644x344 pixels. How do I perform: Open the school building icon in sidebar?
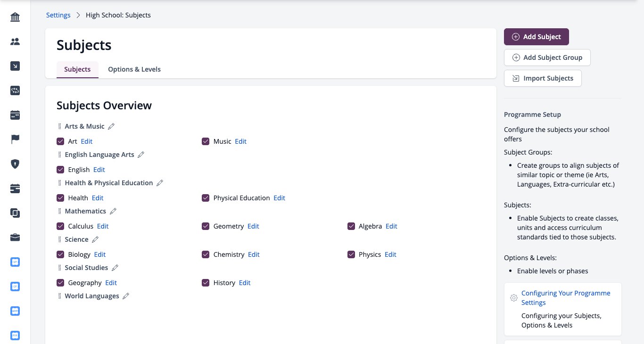click(15, 17)
